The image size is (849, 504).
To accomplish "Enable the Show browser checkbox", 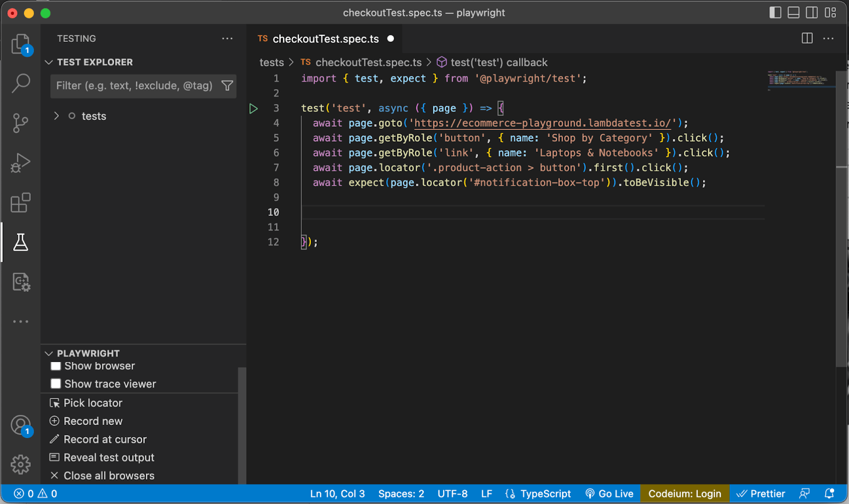I will (56, 366).
